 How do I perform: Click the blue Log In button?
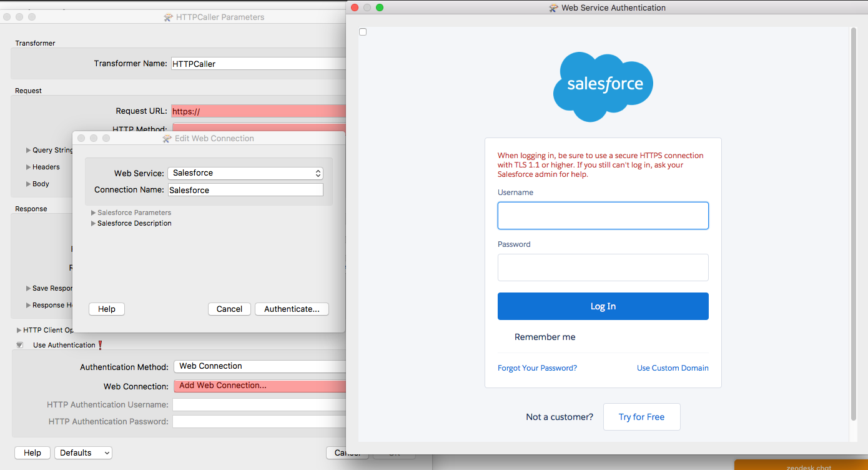603,306
